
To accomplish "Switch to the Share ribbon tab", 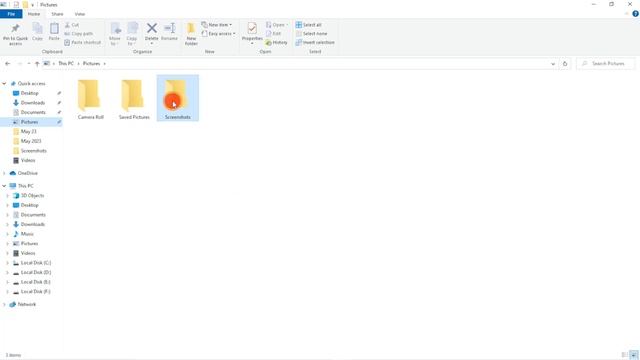I will [x=57, y=14].
